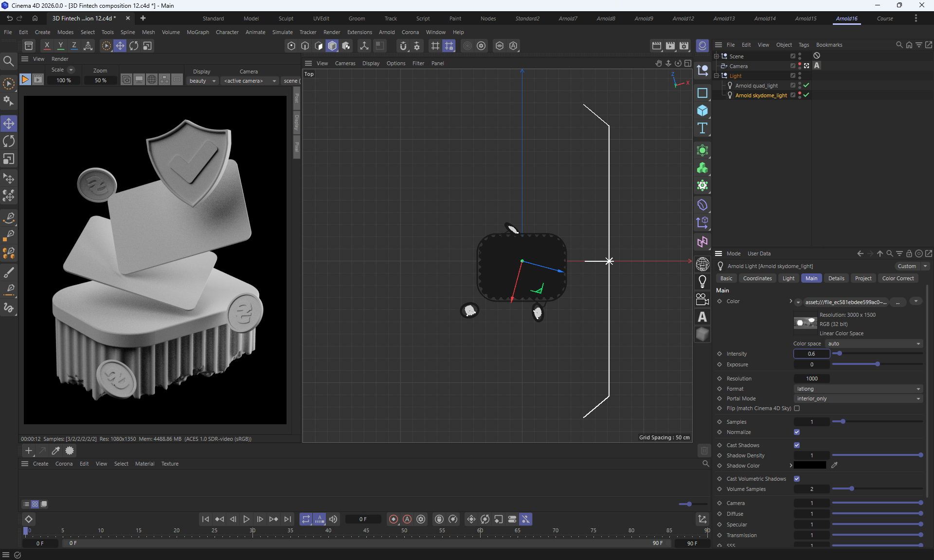Select Arnold quad_light in object manager
934x560 pixels.
(x=756, y=86)
